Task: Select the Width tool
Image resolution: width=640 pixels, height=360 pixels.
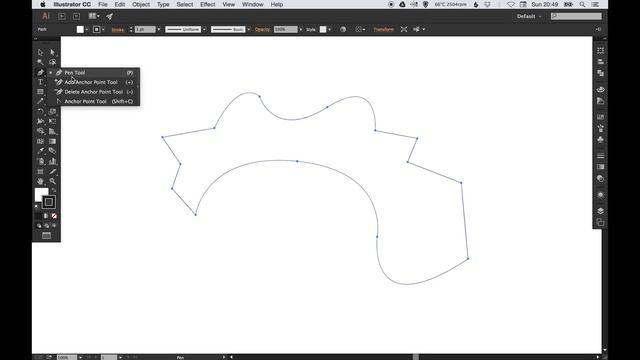Action: 40,121
